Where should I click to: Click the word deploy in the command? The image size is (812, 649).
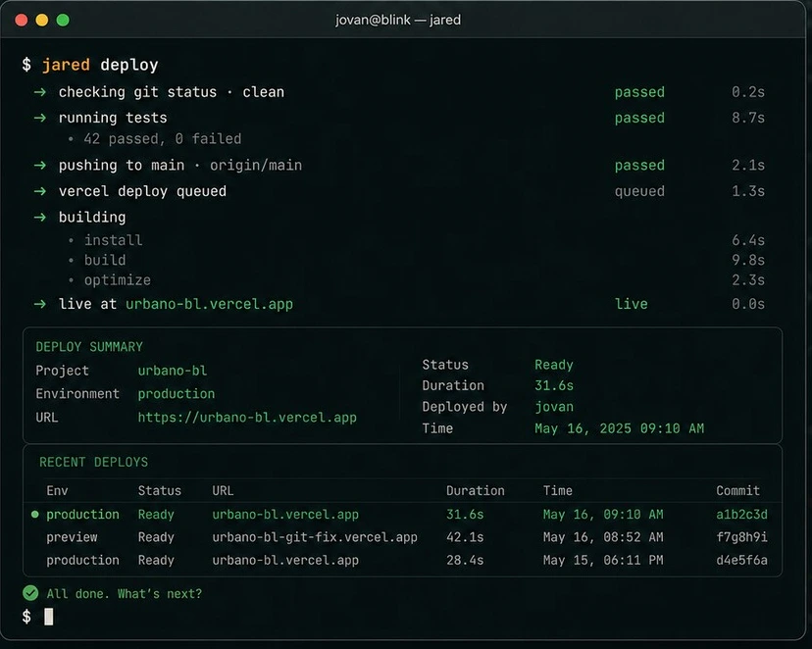point(129,65)
